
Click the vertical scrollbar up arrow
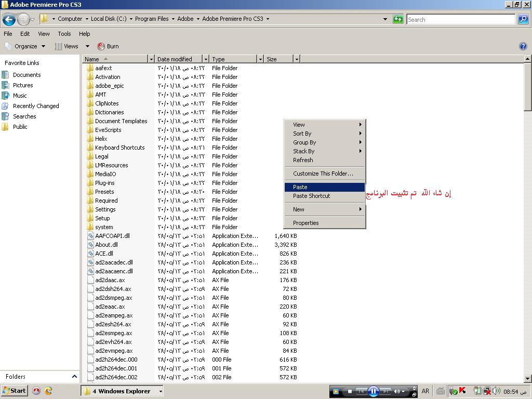(528, 59)
